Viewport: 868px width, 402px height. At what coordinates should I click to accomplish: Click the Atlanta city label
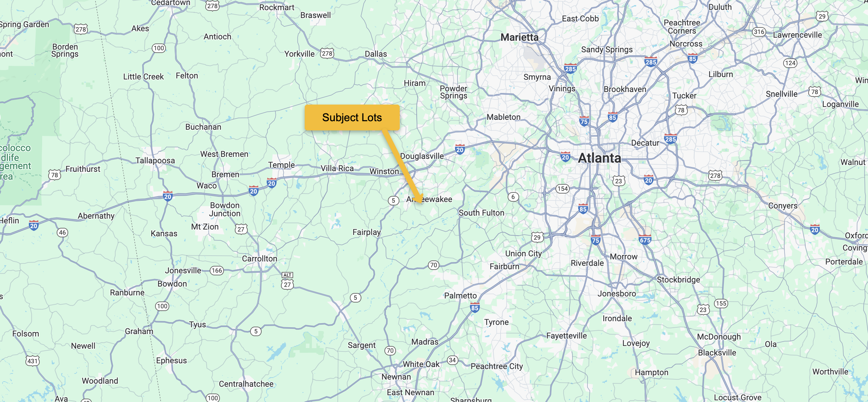[x=599, y=158]
